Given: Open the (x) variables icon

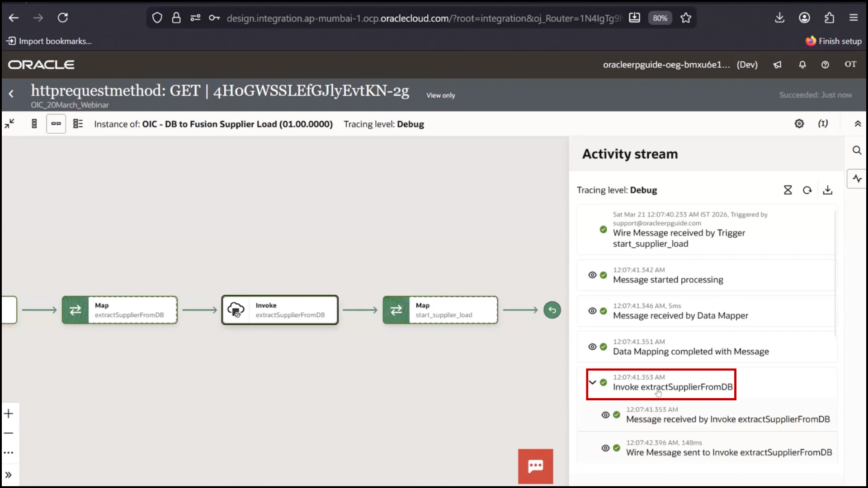Looking at the screenshot, I should [x=823, y=123].
